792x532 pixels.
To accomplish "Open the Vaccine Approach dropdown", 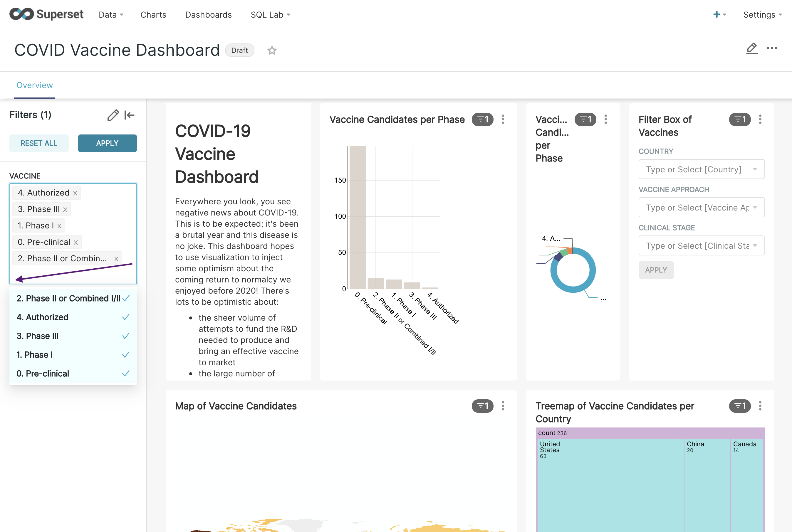I will [701, 207].
